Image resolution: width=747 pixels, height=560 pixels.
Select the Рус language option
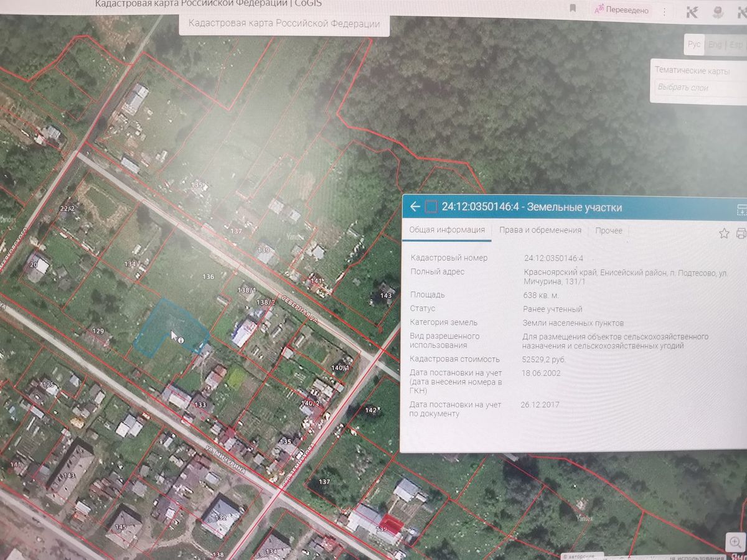click(x=694, y=44)
